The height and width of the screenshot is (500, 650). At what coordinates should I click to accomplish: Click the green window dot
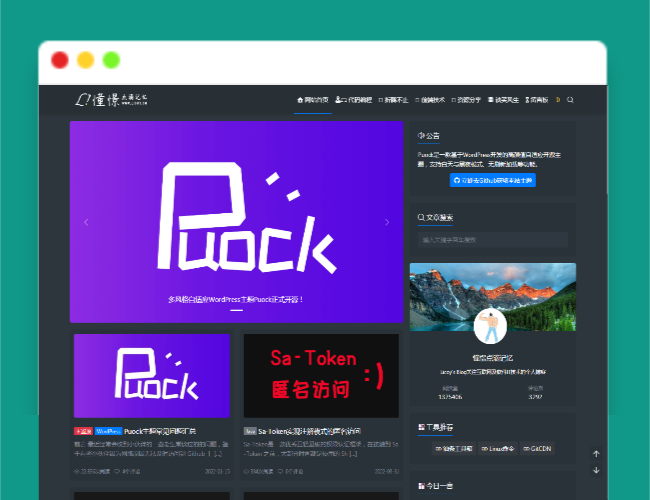tap(111, 60)
